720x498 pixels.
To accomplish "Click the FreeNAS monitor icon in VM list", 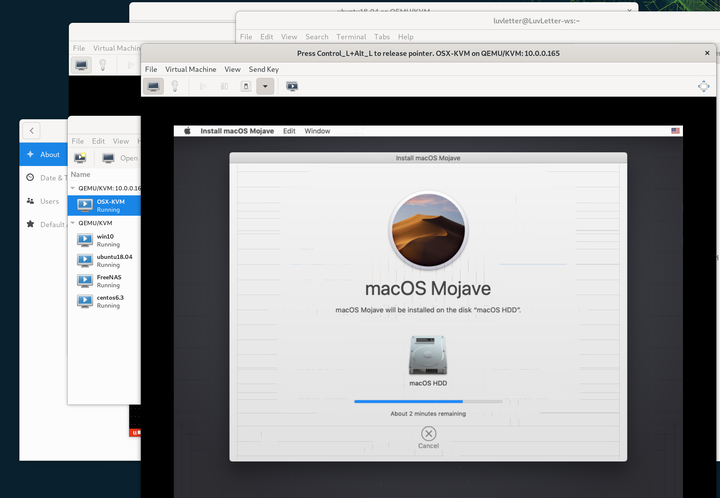I will (85, 281).
